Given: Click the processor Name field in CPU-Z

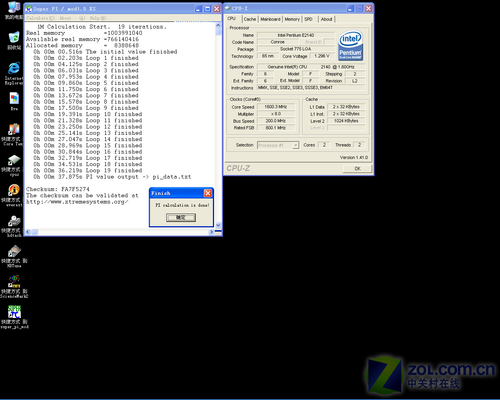Looking at the screenshot, I should [x=296, y=35].
